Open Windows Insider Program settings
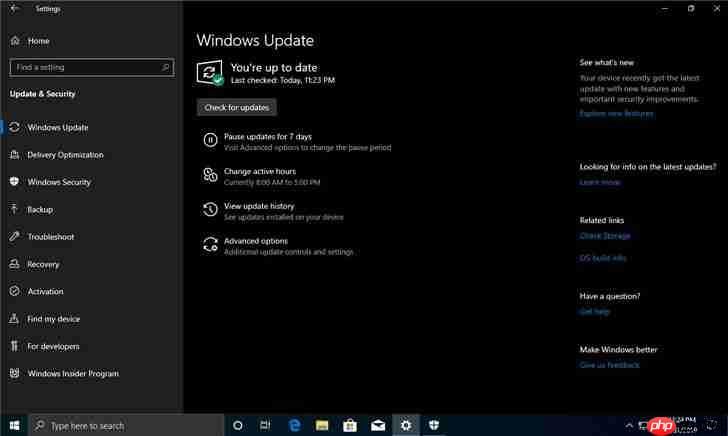 73,373
